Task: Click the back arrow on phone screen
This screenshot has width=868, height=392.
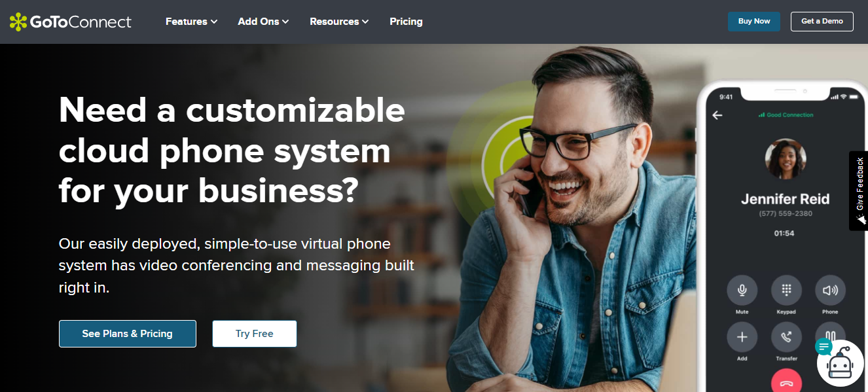Action: (717, 115)
